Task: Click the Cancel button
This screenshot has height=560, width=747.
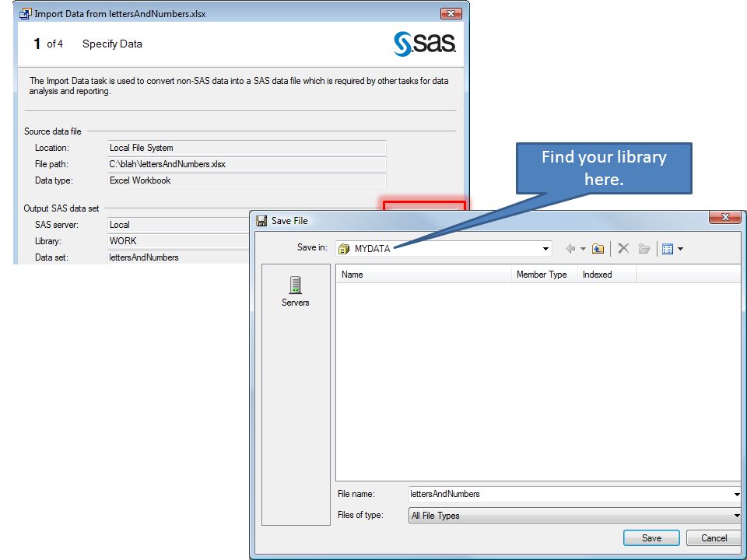Action: point(714,538)
